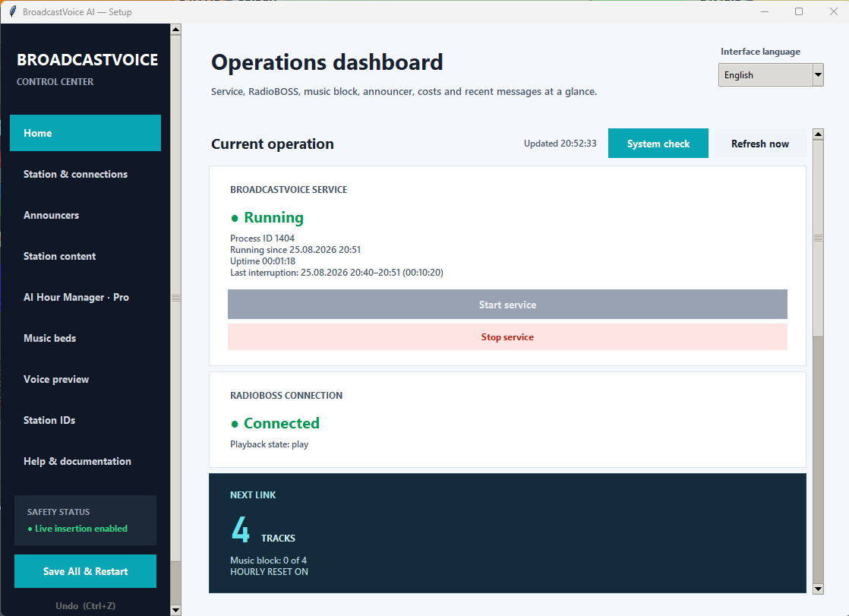Open Help & documentation
The height and width of the screenshot is (616, 849).
click(x=85, y=461)
